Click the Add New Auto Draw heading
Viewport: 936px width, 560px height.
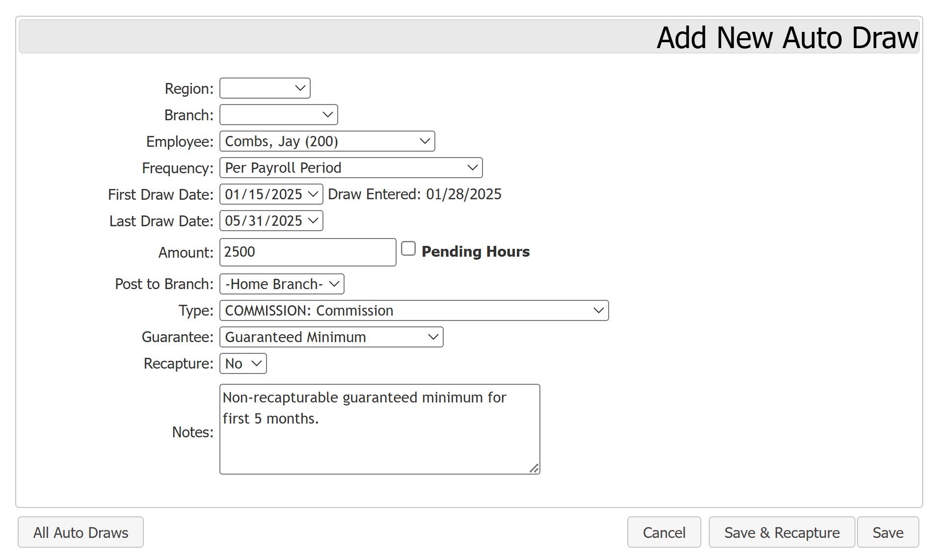pos(787,37)
